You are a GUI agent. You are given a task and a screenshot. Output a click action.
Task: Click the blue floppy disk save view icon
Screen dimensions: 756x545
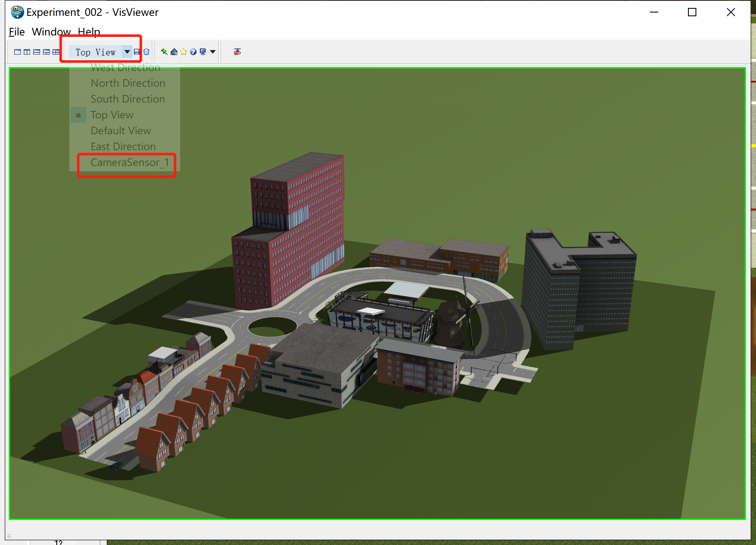(137, 52)
